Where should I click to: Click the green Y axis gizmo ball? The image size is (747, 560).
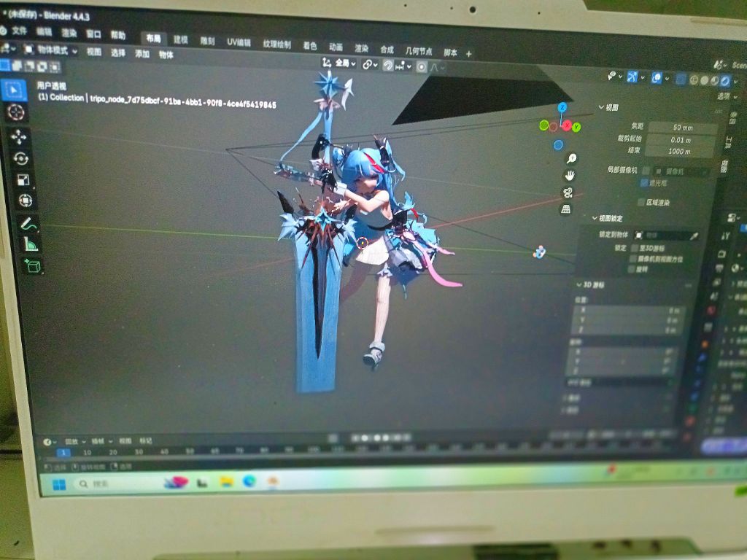click(x=576, y=127)
